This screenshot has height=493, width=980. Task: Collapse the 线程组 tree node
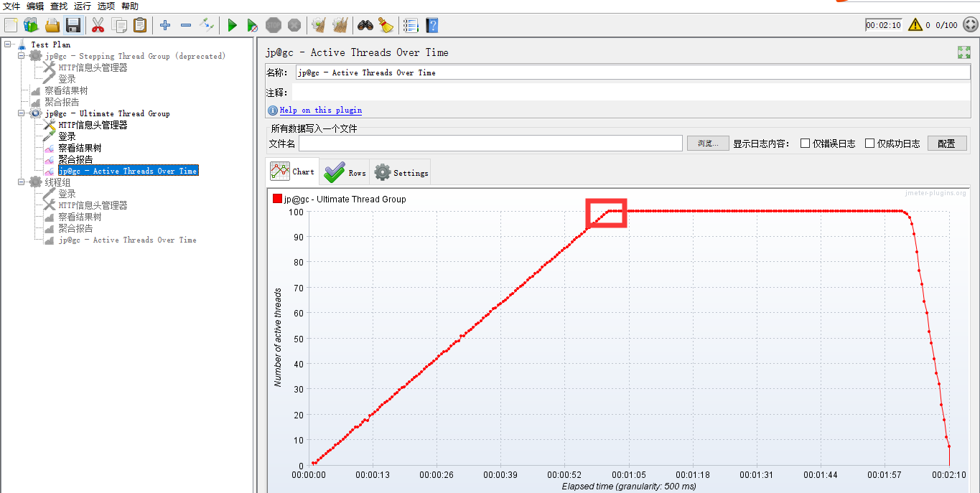(x=22, y=182)
